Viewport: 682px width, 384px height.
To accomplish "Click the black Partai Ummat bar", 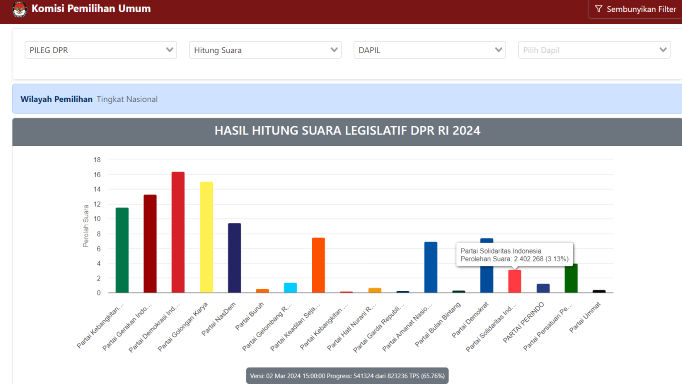I will tap(599, 291).
